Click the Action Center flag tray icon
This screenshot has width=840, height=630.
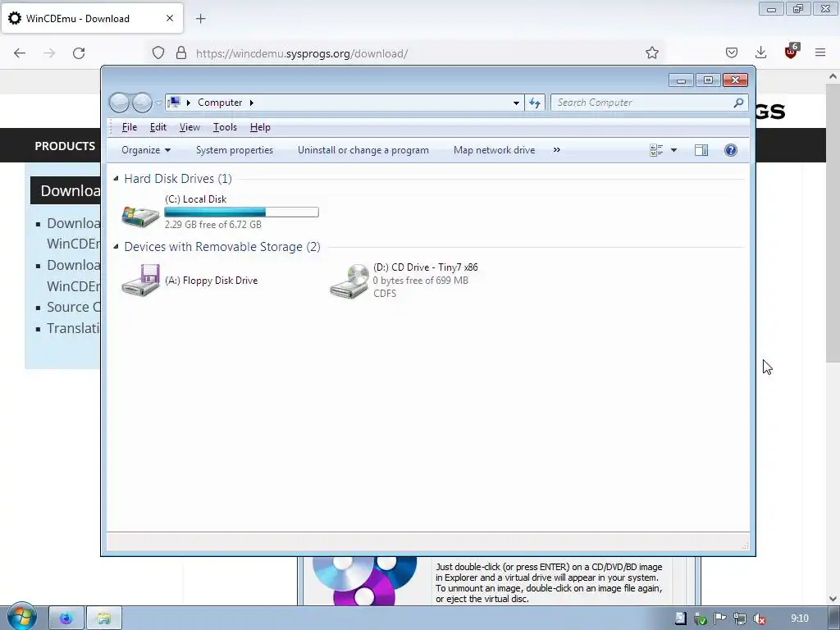coord(719,619)
